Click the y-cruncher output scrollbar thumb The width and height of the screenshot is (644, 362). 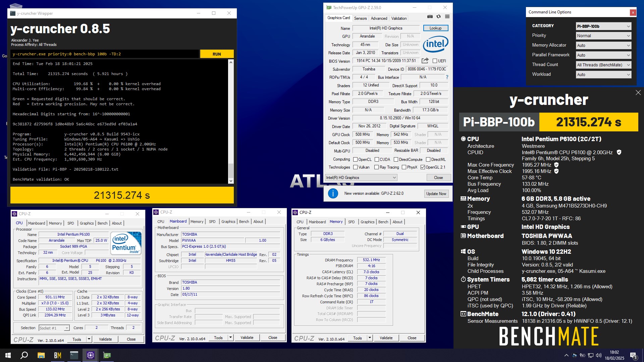231,171
